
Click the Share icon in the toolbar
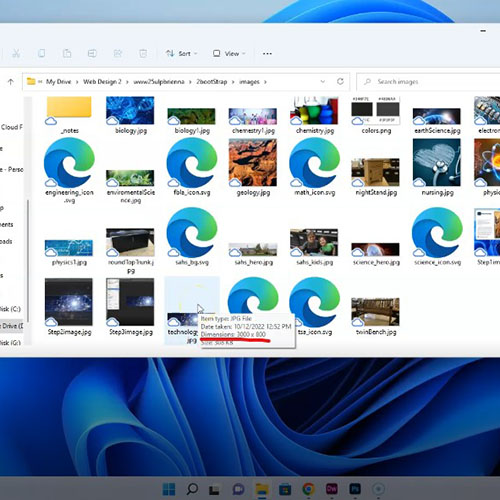(x=118, y=53)
